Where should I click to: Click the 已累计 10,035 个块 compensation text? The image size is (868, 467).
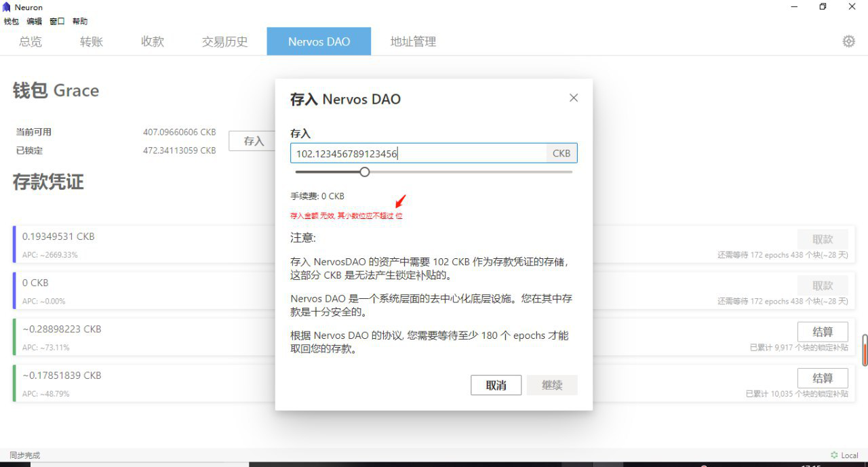coord(797,393)
